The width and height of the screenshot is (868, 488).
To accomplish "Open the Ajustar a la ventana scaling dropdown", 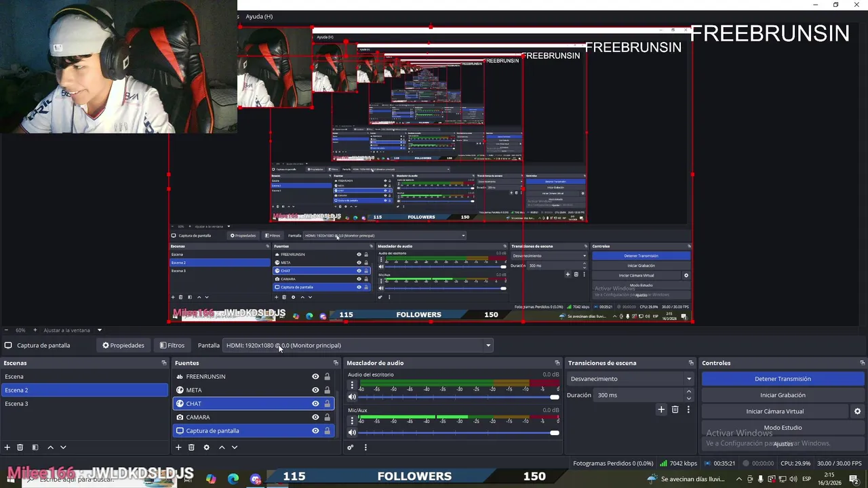I will (x=72, y=330).
